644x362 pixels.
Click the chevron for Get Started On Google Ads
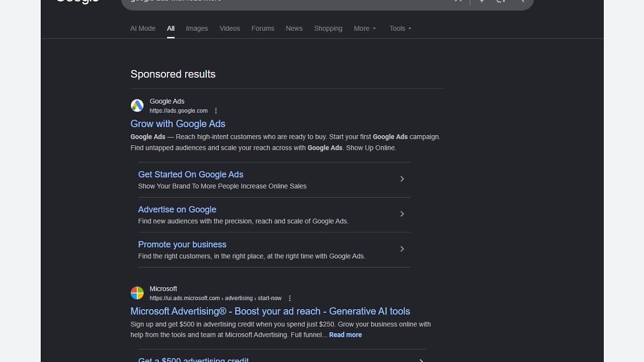click(402, 179)
